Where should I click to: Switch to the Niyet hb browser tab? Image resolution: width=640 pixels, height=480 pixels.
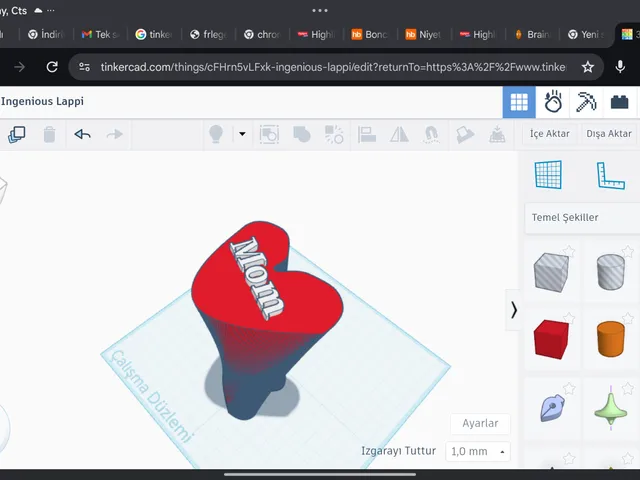click(x=424, y=35)
